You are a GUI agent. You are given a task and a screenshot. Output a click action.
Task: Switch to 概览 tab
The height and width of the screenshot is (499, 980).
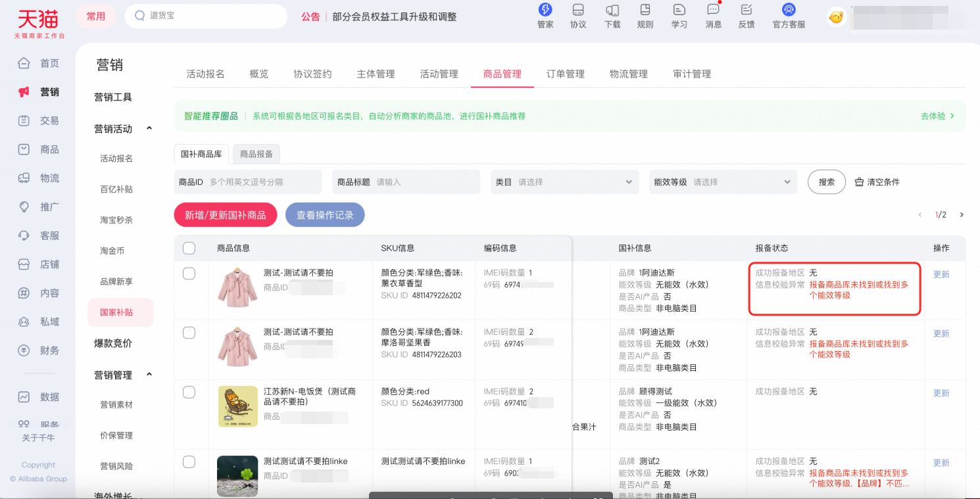(x=259, y=74)
